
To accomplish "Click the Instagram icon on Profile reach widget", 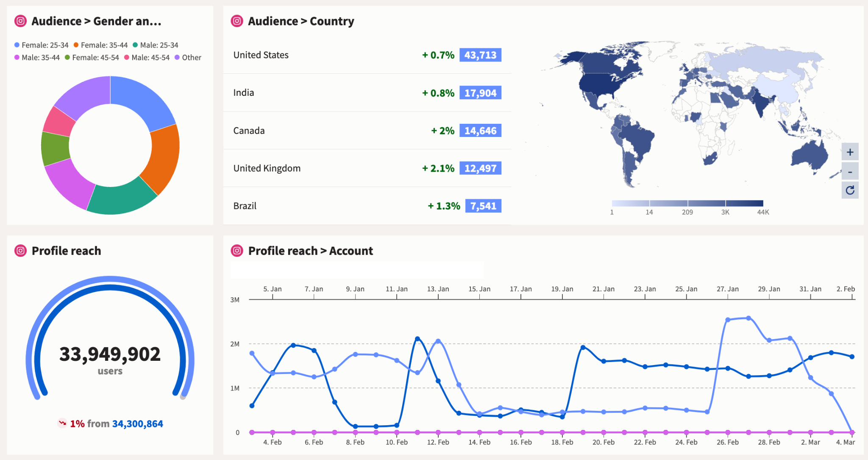I will coord(20,251).
